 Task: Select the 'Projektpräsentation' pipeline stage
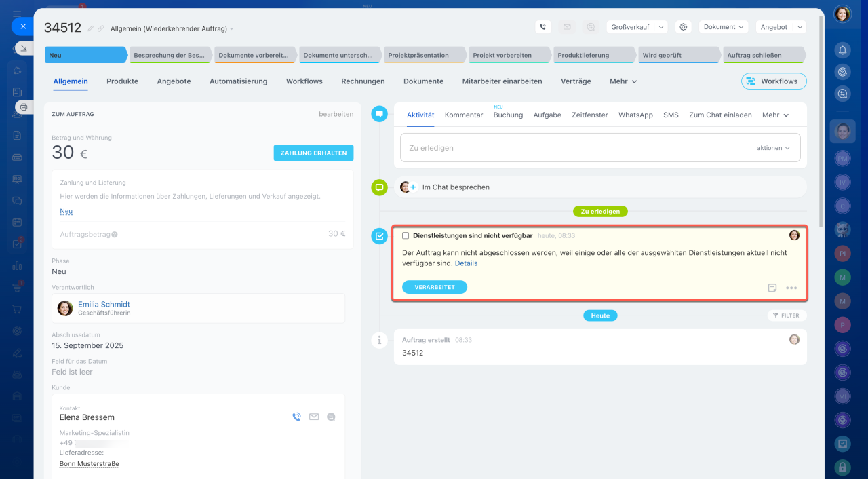[x=422, y=55]
